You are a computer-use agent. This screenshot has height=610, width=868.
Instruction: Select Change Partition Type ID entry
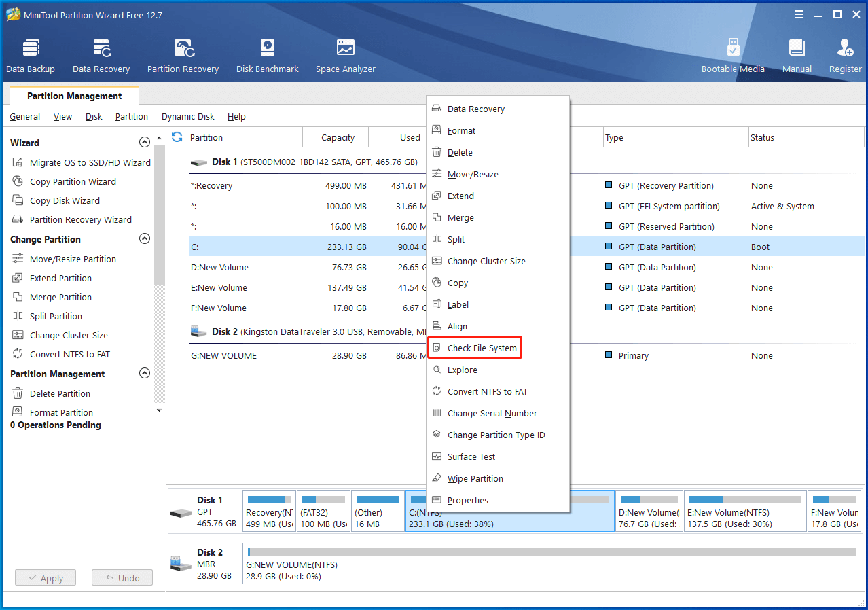coord(498,435)
